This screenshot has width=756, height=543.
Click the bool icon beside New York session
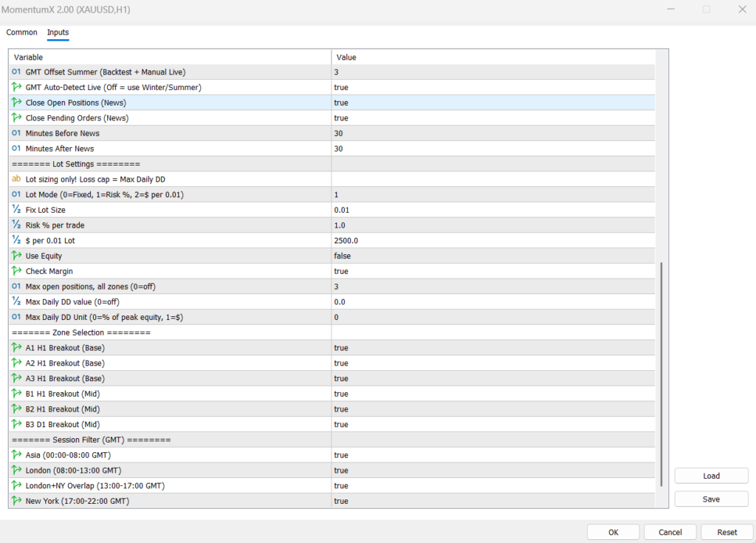tap(16, 501)
